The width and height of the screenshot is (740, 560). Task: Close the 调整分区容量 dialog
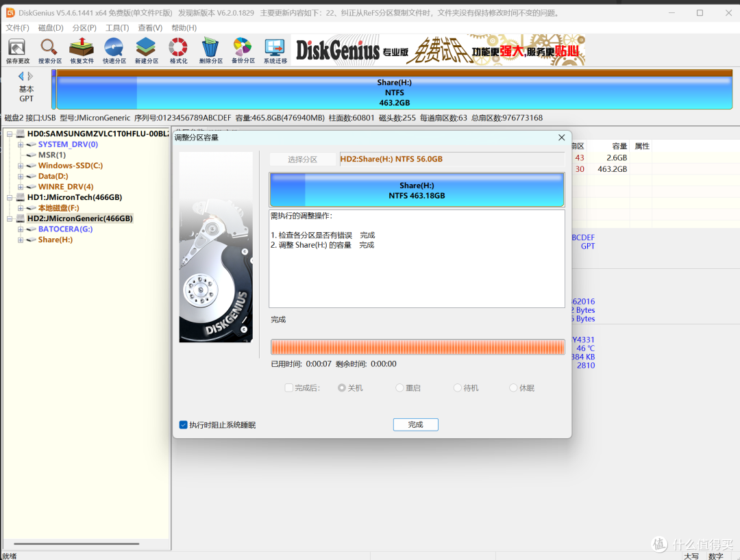tap(562, 138)
